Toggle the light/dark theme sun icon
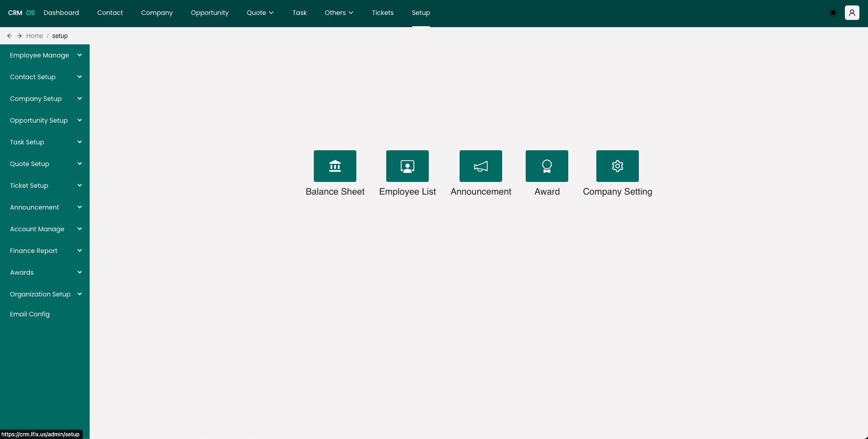This screenshot has height=439, width=868. pyautogui.click(x=833, y=13)
